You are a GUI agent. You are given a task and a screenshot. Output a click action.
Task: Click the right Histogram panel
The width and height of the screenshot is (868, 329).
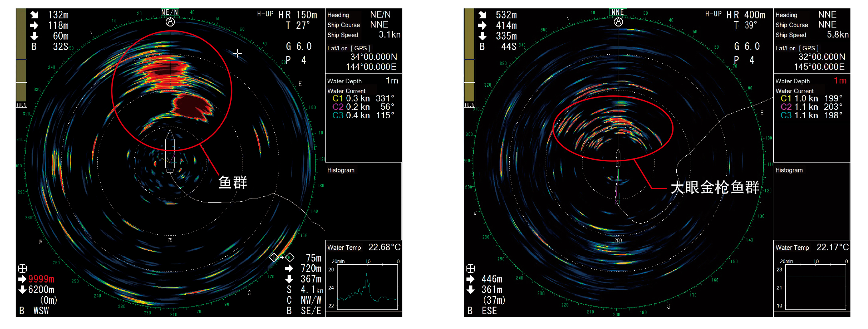812,201
